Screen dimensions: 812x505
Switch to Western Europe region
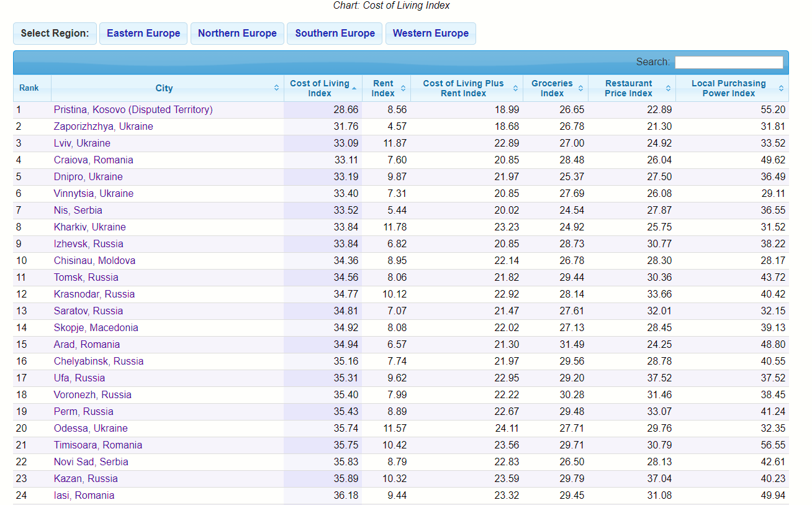coord(430,34)
